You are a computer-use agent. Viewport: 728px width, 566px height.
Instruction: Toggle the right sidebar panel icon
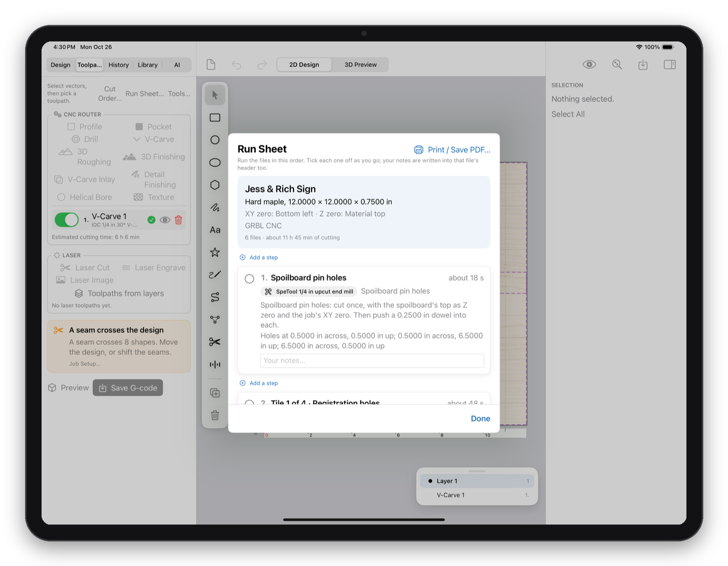[670, 65]
